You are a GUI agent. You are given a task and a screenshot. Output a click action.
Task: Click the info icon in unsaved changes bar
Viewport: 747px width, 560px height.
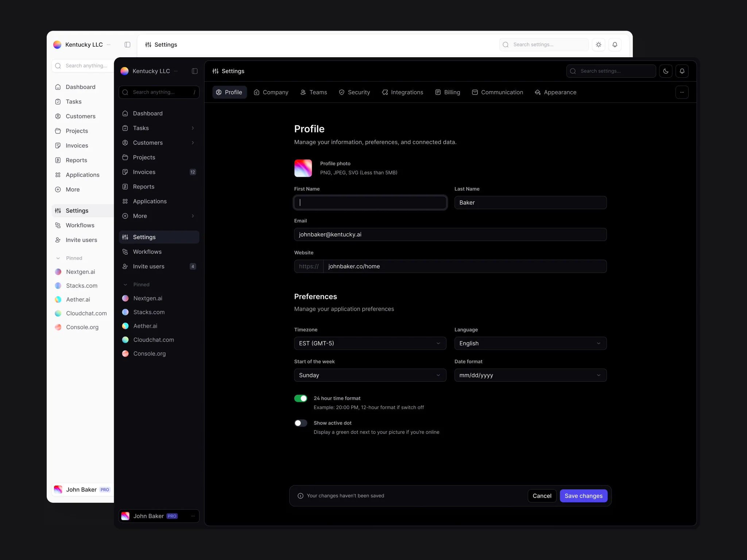[x=301, y=496]
